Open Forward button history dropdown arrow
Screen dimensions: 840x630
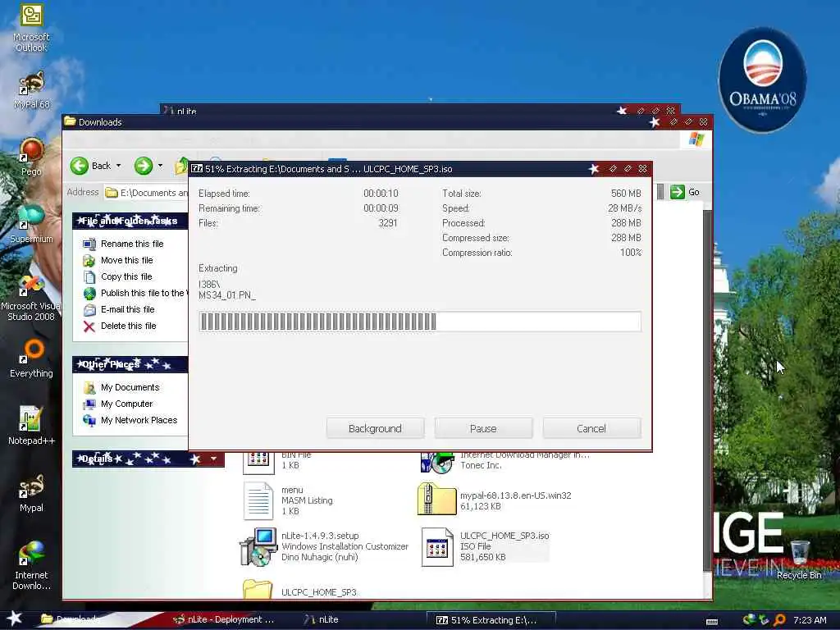tap(160, 166)
